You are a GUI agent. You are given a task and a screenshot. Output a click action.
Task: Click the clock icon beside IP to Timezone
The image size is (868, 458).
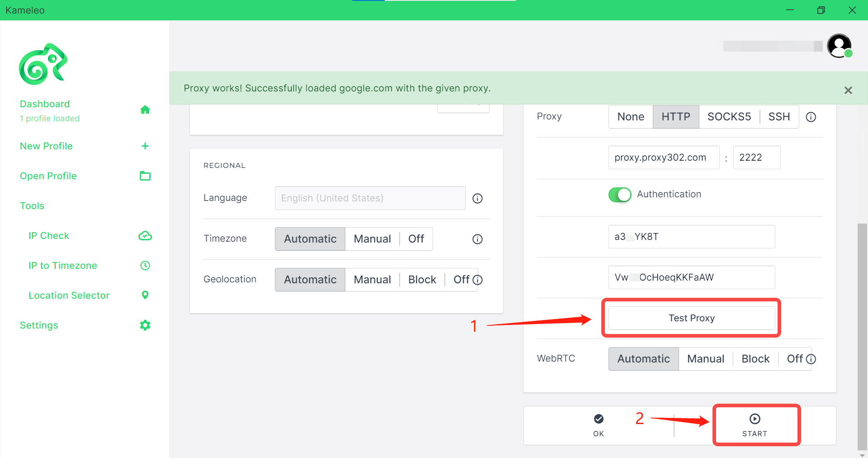click(145, 265)
